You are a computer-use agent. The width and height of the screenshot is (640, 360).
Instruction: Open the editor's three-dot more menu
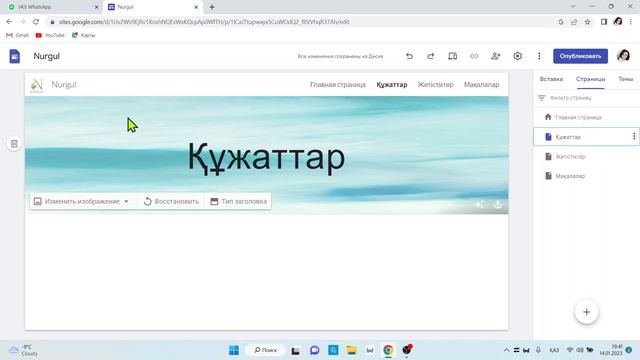click(539, 56)
